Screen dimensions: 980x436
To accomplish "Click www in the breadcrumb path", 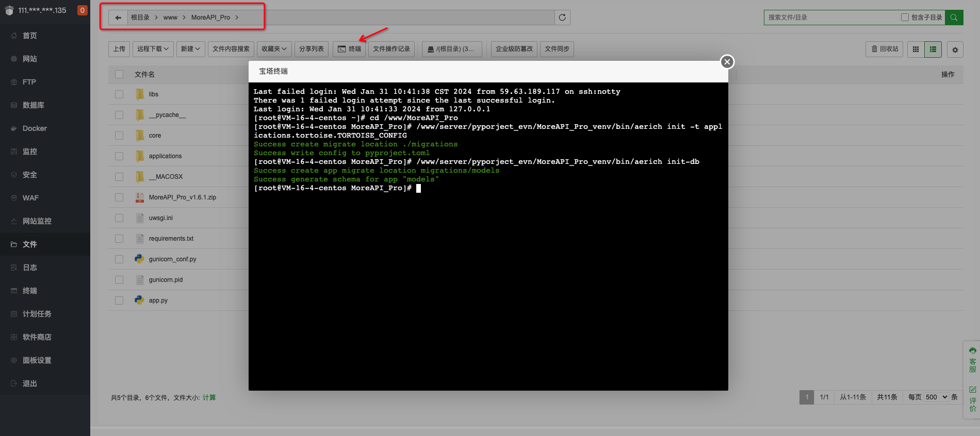I will tap(170, 18).
